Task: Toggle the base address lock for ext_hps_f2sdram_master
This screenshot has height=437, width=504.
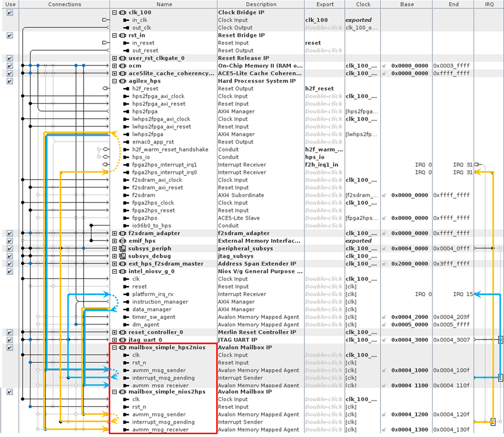Action: coord(384,264)
